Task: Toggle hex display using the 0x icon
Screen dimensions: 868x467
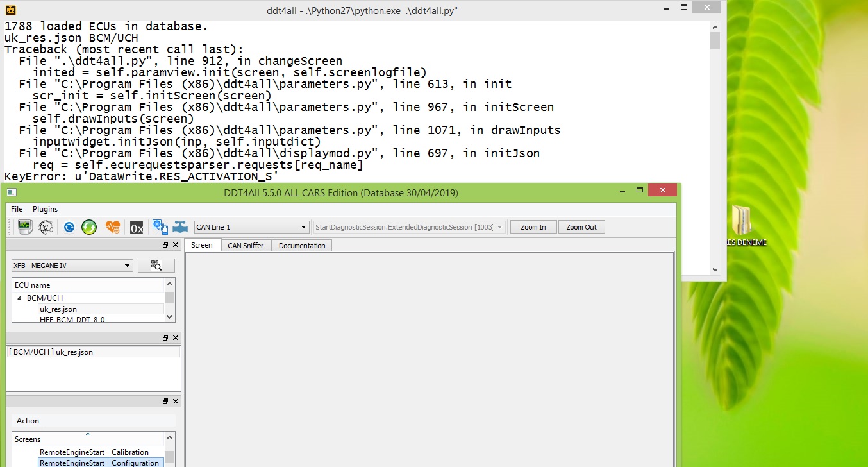Action: coord(136,226)
